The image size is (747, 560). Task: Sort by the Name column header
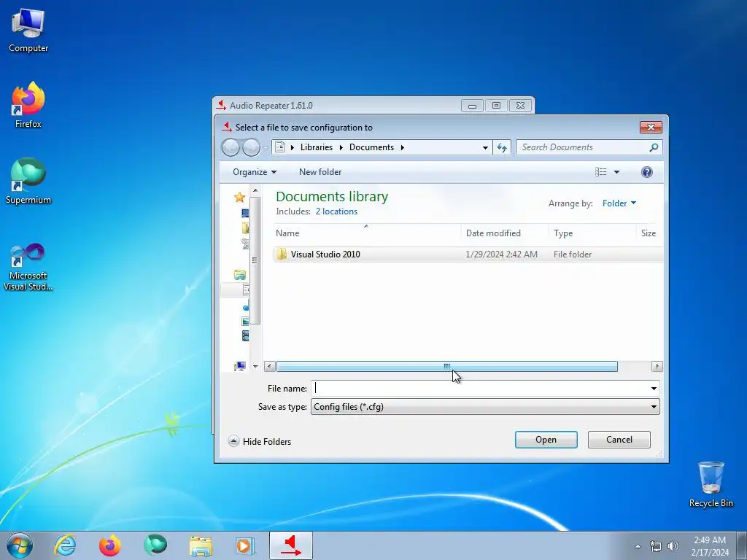pyautogui.click(x=367, y=233)
